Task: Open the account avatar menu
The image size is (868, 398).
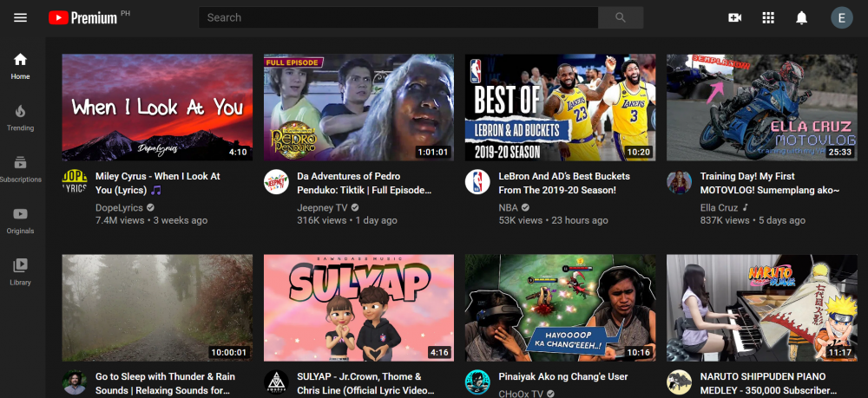Action: point(842,17)
